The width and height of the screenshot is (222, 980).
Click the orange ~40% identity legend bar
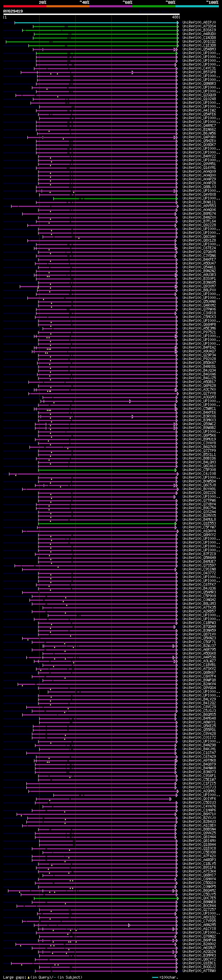tap(68, 6)
